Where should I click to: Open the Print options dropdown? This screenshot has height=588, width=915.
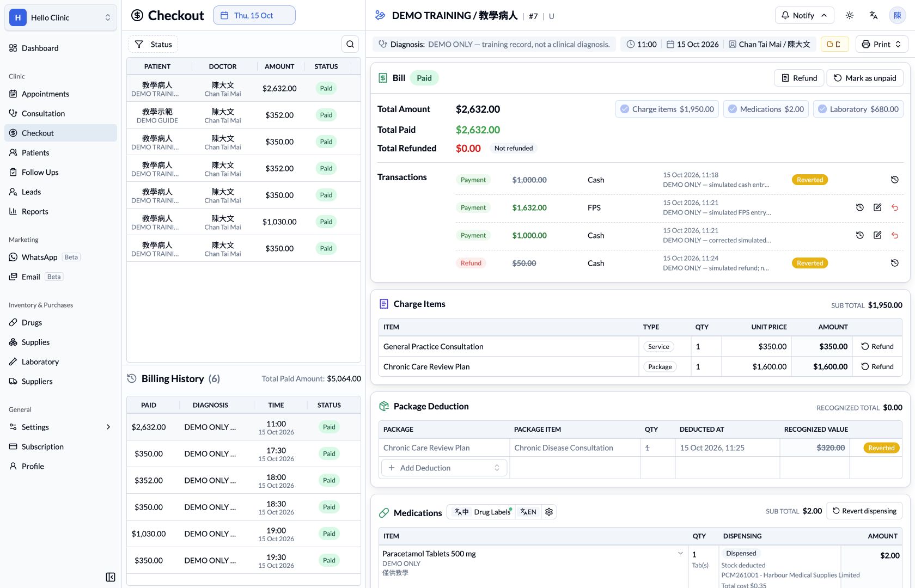tap(882, 44)
